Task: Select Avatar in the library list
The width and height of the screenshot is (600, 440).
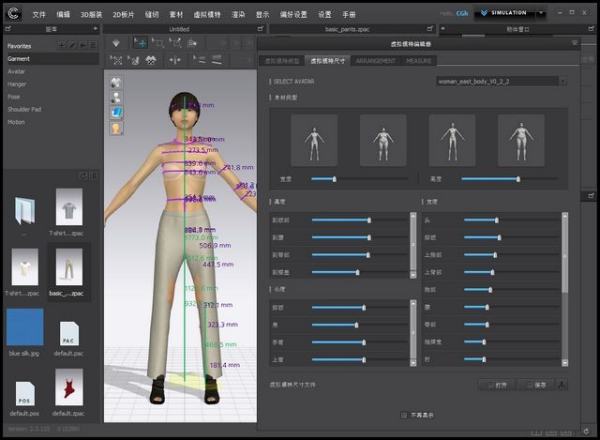Action: click(x=17, y=71)
